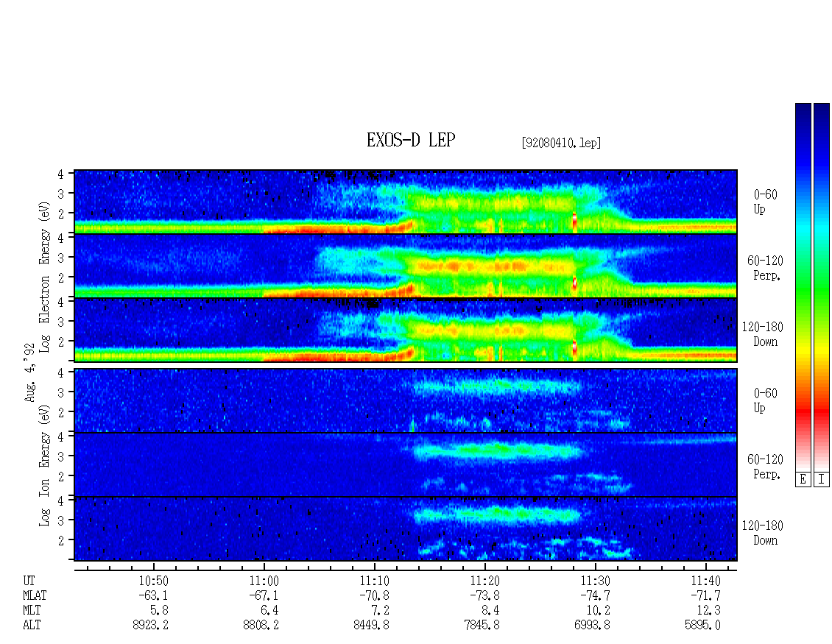Click the ion panel's 60-120 Perp. label

click(765, 467)
